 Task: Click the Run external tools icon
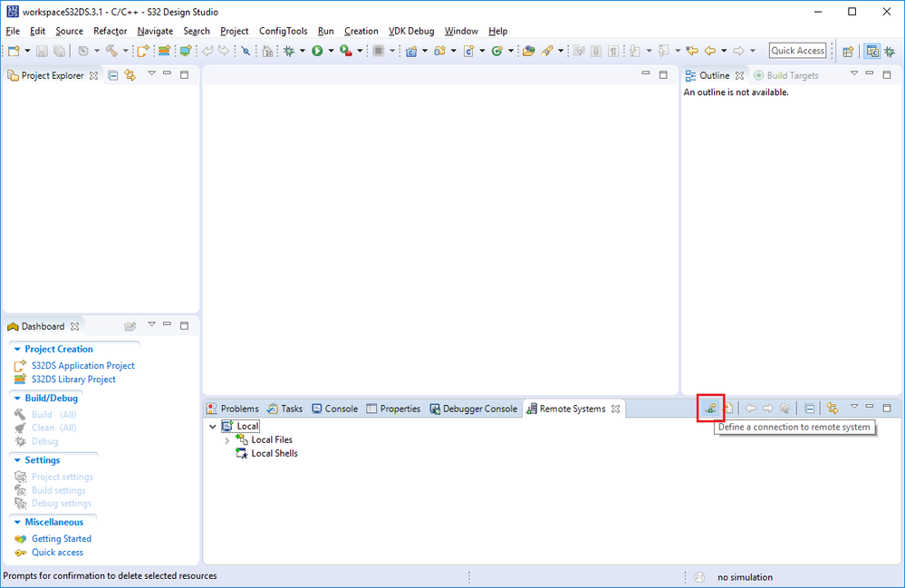click(346, 51)
